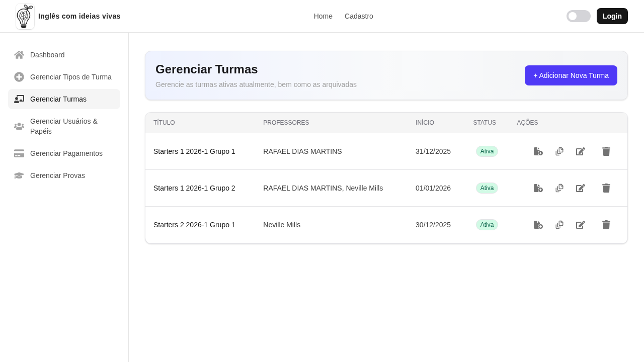Screen dimensions: 644x362
Task: Open Gerenciar Pagamentos section
Action: click(64, 153)
